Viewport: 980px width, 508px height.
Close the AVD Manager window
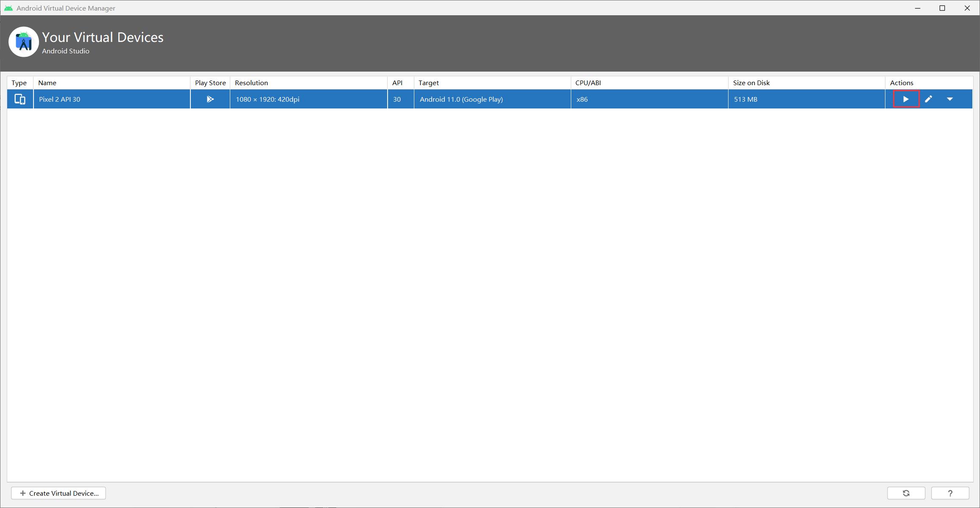(967, 8)
